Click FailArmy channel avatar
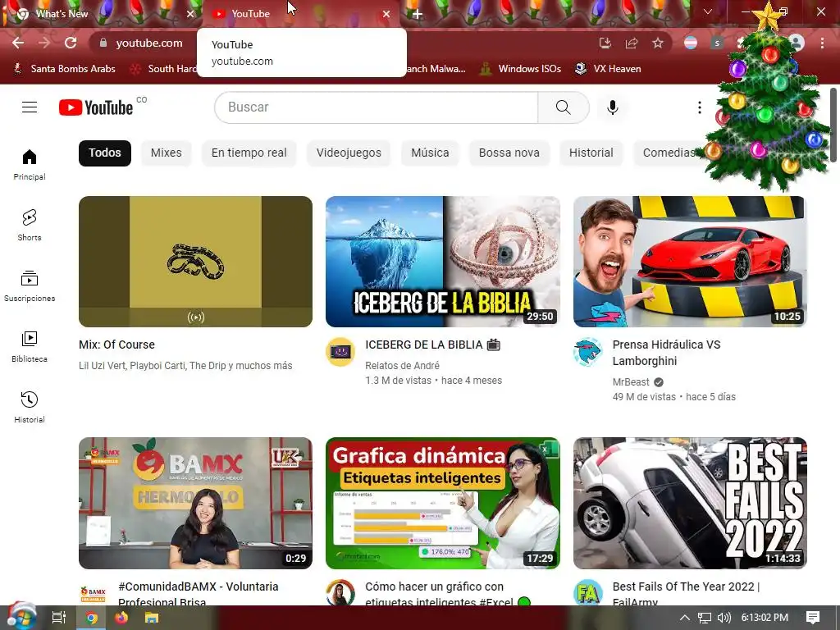 point(587,593)
